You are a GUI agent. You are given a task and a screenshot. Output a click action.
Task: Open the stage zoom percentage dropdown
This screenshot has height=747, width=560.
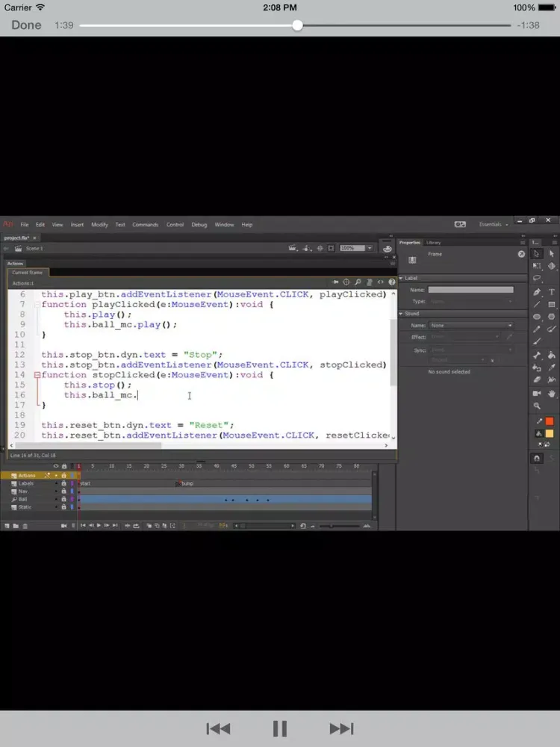pos(370,248)
